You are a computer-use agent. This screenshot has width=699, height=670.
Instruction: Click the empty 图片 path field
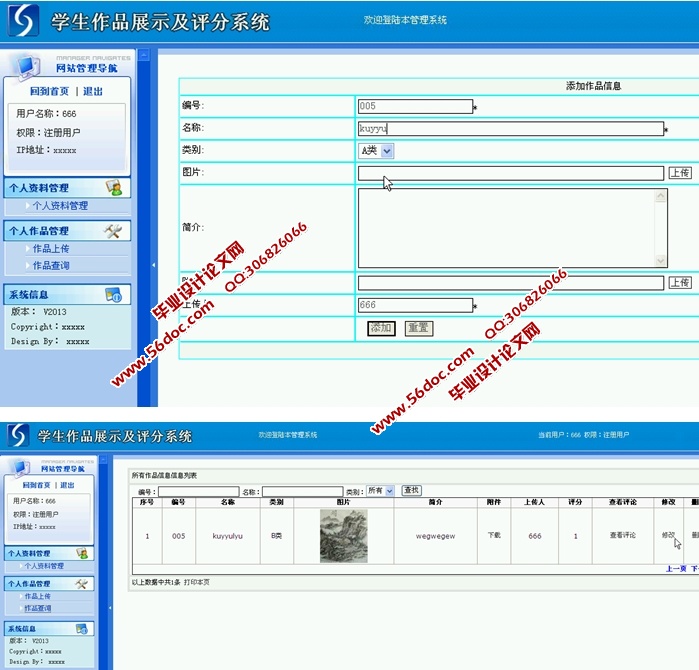coord(511,173)
